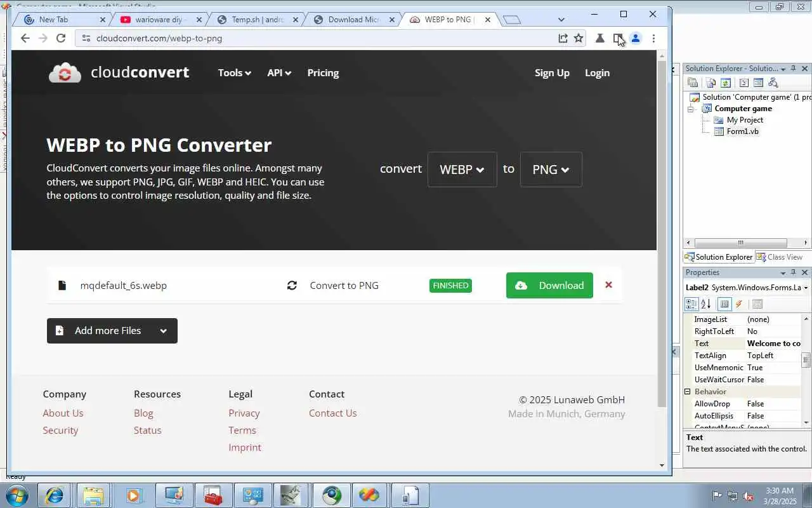Refresh the Solution Explorer

(x=726, y=83)
